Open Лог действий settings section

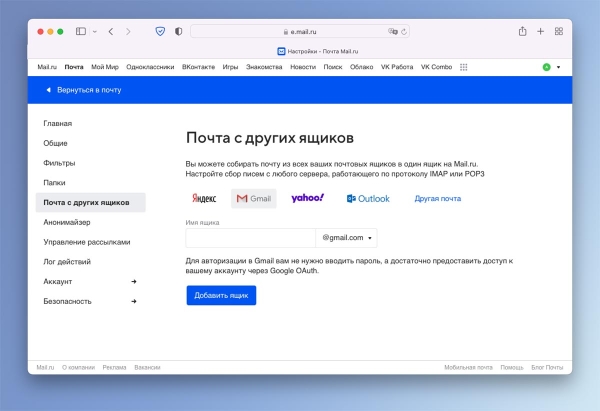(67, 262)
